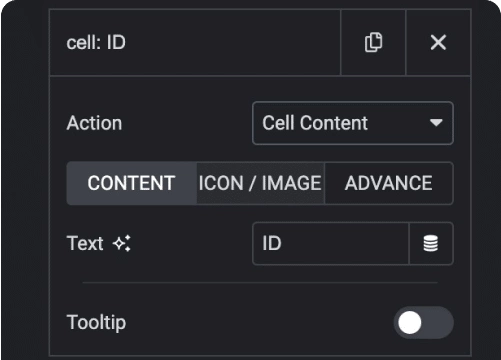
Task: Open the Action dropdown
Action: coord(353,123)
